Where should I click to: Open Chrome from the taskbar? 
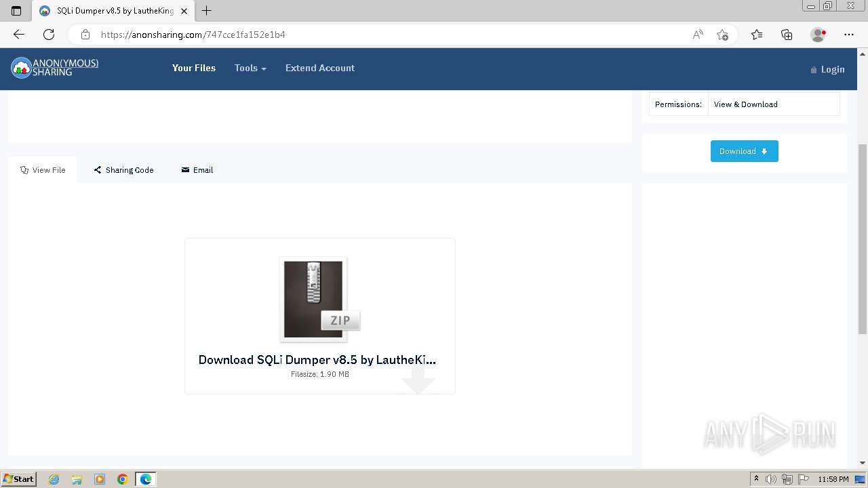pos(123,479)
